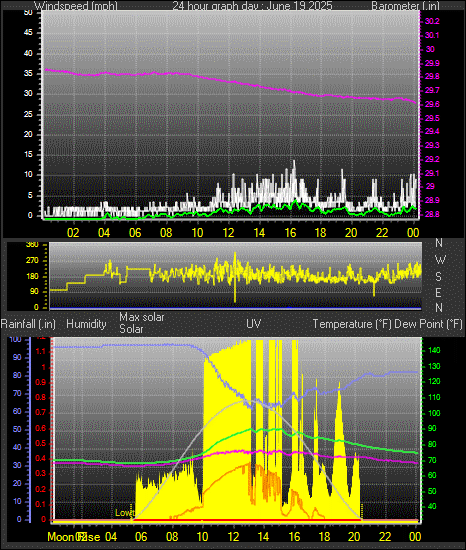This screenshot has height=550, width=466.
Task: Click the W compass label
Action: (440, 260)
